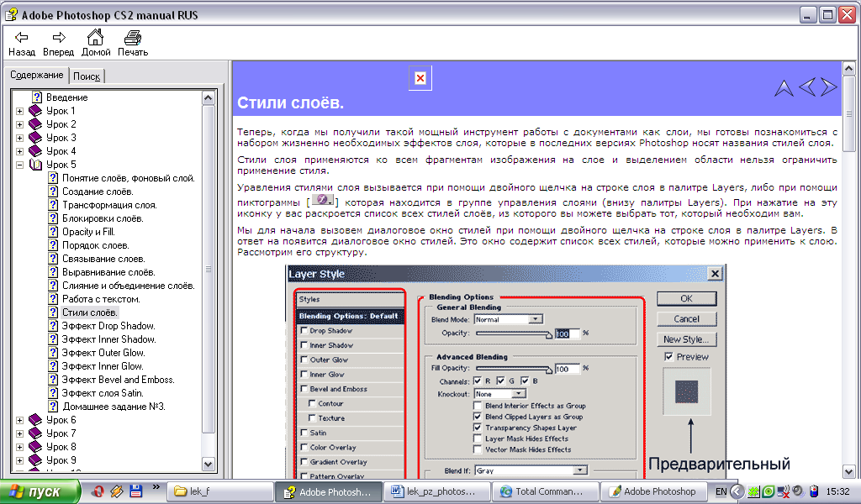Viewport: 861px width, 504px height.
Task: Open the Выравнивание слоёв topic
Action: click(108, 272)
